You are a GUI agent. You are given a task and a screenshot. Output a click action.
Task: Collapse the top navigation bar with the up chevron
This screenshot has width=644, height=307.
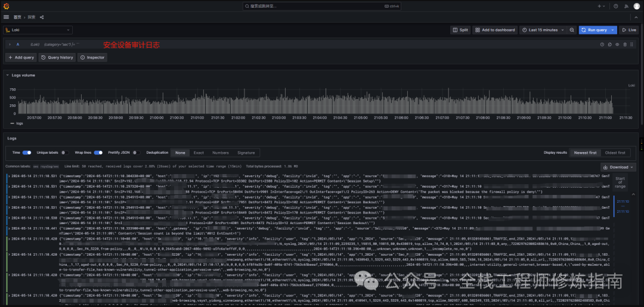[637, 17]
